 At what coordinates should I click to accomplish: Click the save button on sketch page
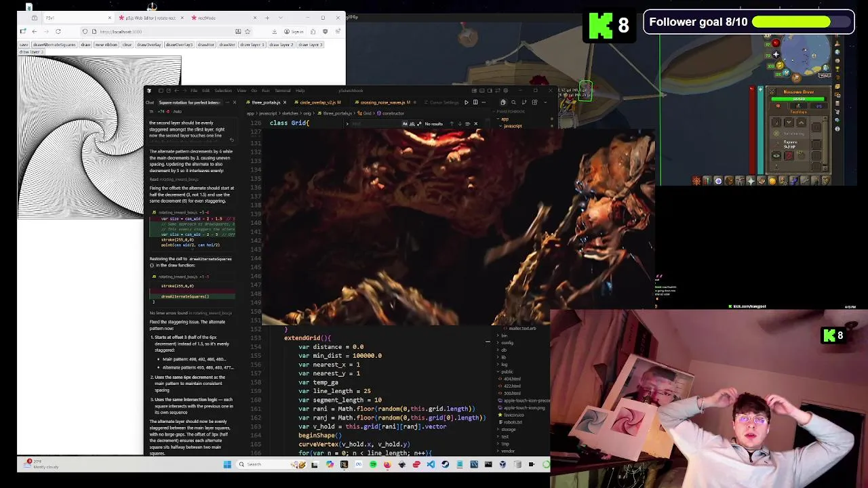click(x=24, y=45)
